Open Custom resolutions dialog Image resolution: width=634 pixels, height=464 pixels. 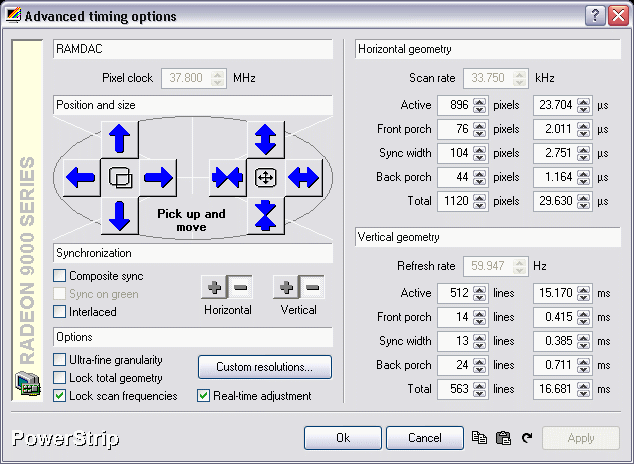coord(265,367)
